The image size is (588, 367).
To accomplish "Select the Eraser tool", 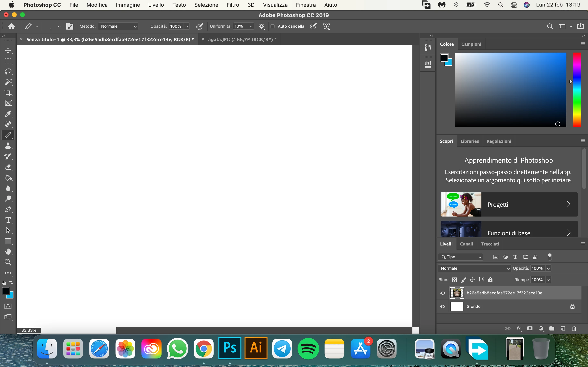I will coord(8,167).
